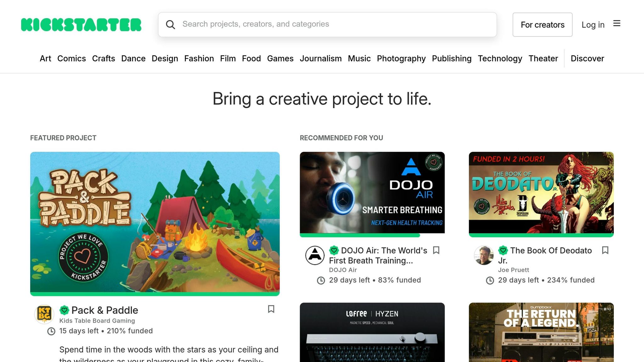Viewport: 644px width, 362px height.
Task: Open the Theater category
Action: 543,58
